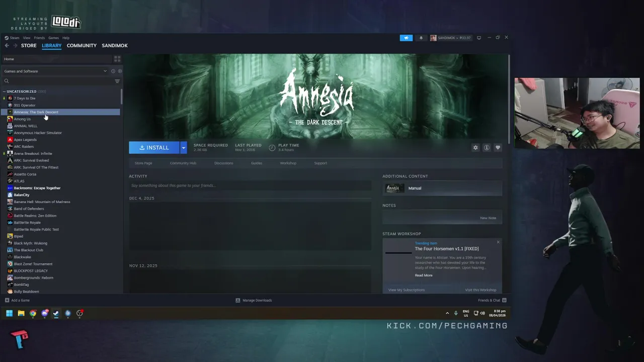This screenshot has width=644, height=362.
Task: Open the Community Hub link
Action: click(183, 163)
